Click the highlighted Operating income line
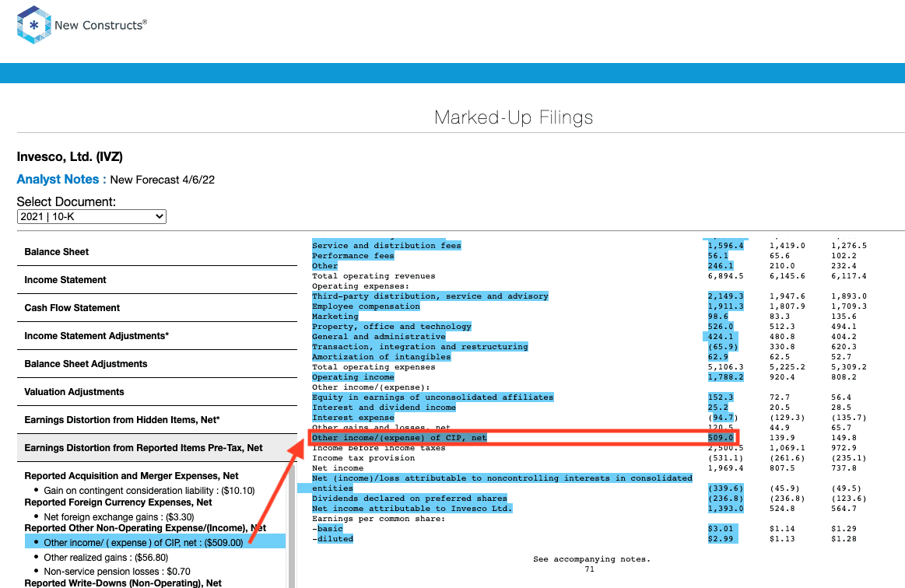The width and height of the screenshot is (905, 588). click(x=353, y=376)
